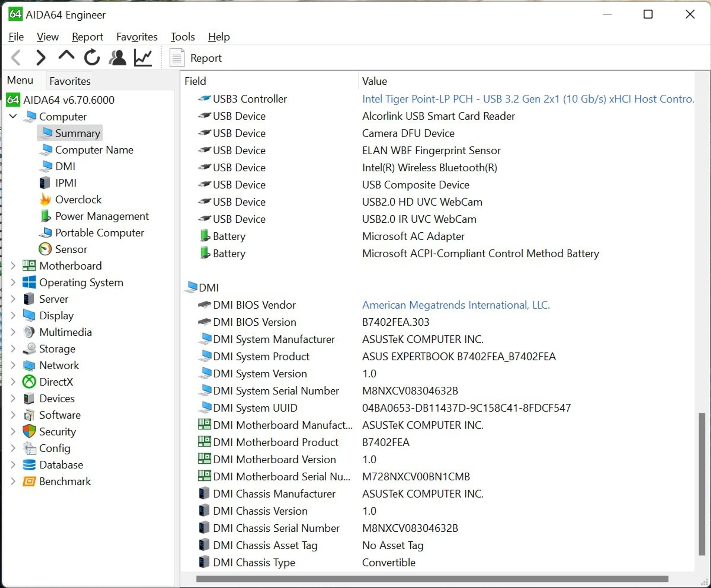
Task: Go back with the left arrow toolbar icon
Action: (x=16, y=58)
